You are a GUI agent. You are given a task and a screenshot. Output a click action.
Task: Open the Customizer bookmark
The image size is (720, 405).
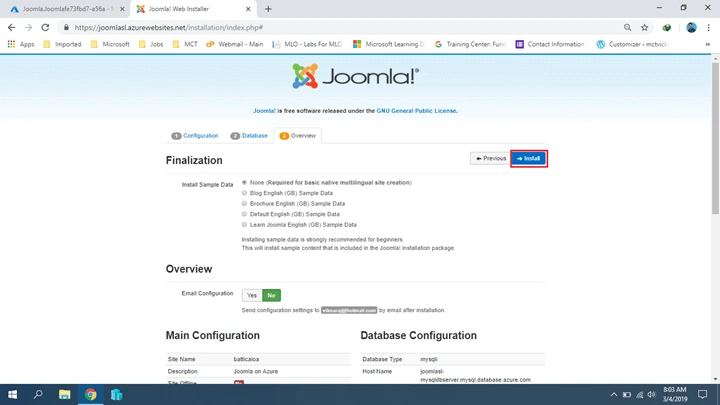632,44
